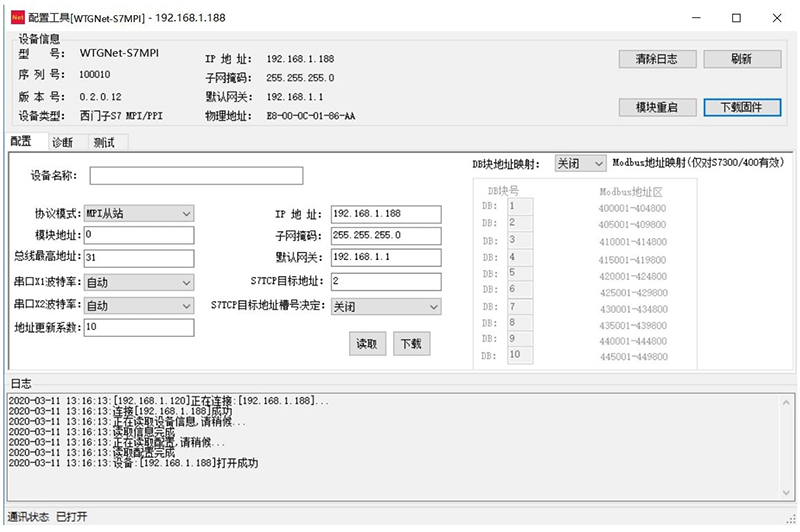Click the Modbus range 400001-404800
The width and height of the screenshot is (800, 532).
[632, 208]
